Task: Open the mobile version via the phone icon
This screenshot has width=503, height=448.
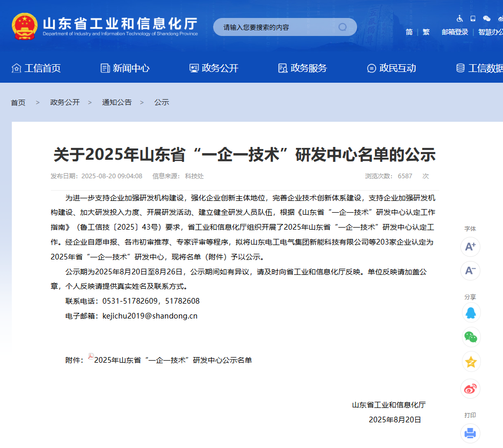Action: 472,18
